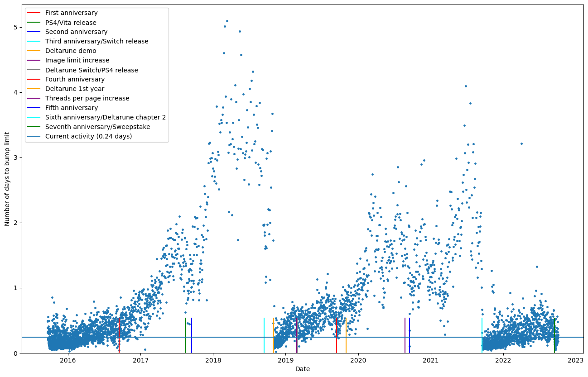
Task: Click the isolated 2022 data point near 3.2 days
Action: [521, 143]
